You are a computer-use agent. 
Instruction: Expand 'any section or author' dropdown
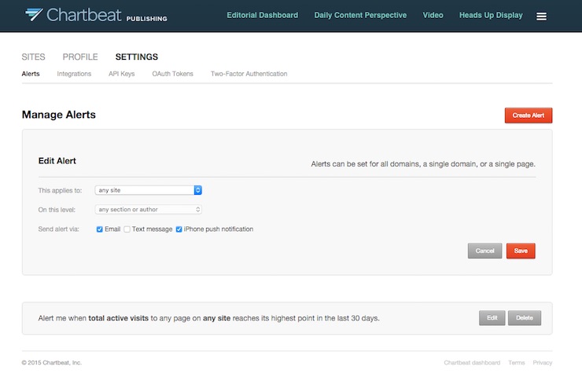pos(148,210)
